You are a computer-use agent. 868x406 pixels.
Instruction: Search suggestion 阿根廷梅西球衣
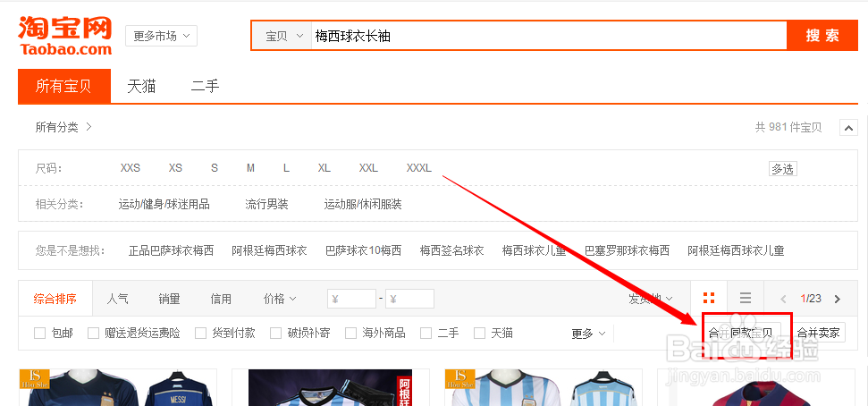click(x=269, y=251)
